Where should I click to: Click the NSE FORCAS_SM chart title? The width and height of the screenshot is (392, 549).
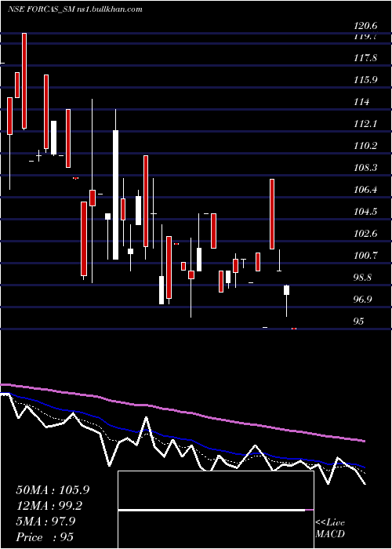pos(75,9)
